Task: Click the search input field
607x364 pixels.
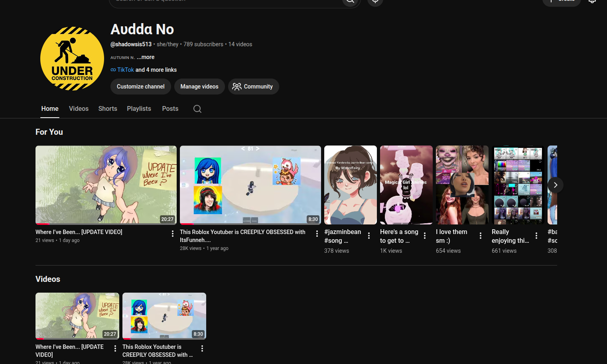Action: pyautogui.click(x=225, y=2)
